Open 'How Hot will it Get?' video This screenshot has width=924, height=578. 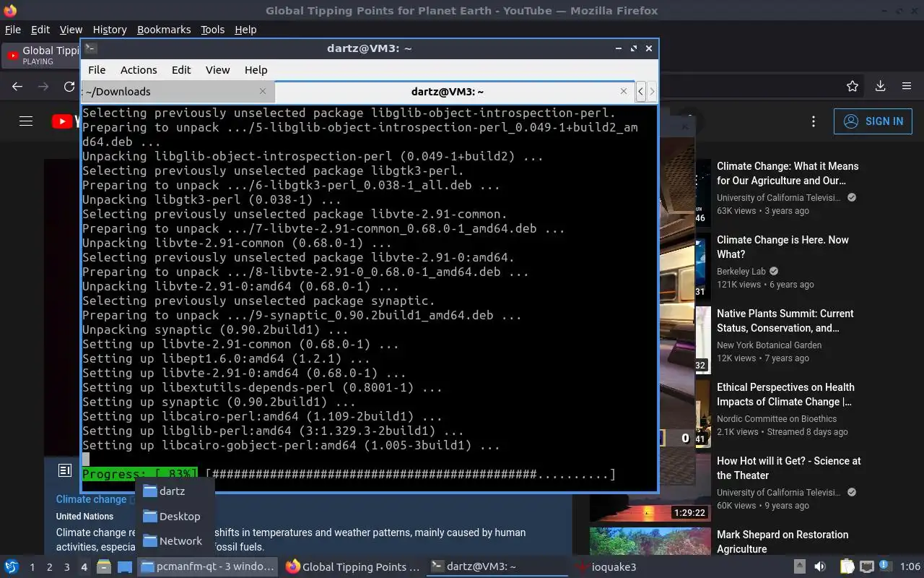[x=788, y=468]
